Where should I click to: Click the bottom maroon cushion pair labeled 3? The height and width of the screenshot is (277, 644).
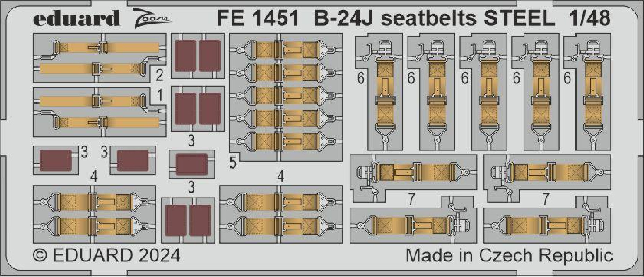tap(188, 220)
